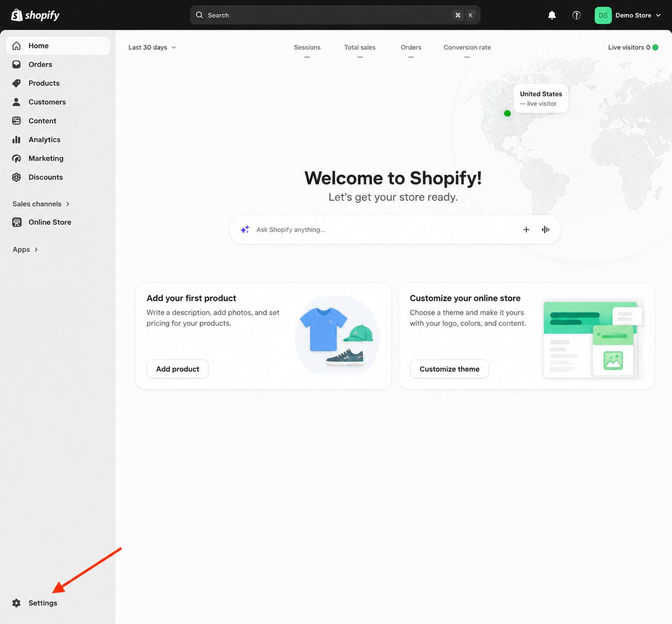672x624 pixels.
Task: Click the plus icon in Ask Shopify box
Action: (x=526, y=230)
